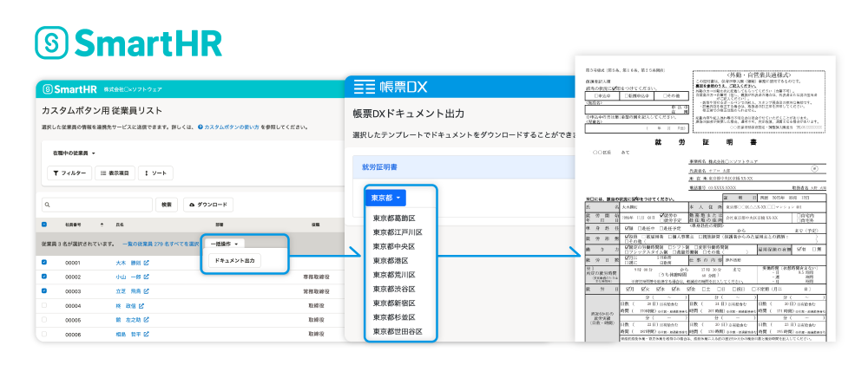Expand the 東京都 prefecture dropdown
The height and width of the screenshot is (365, 868).
[385, 198]
